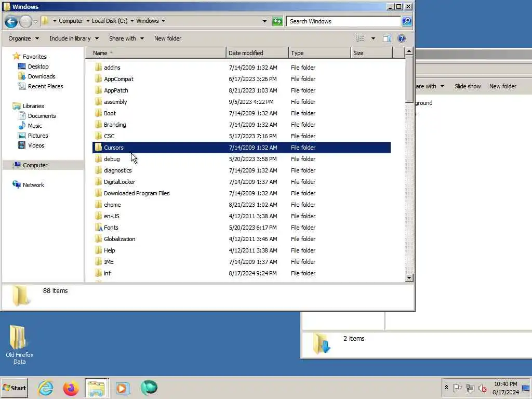The height and width of the screenshot is (399, 532).
Task: Open Recent Places under Favorites
Action: pyautogui.click(x=46, y=86)
